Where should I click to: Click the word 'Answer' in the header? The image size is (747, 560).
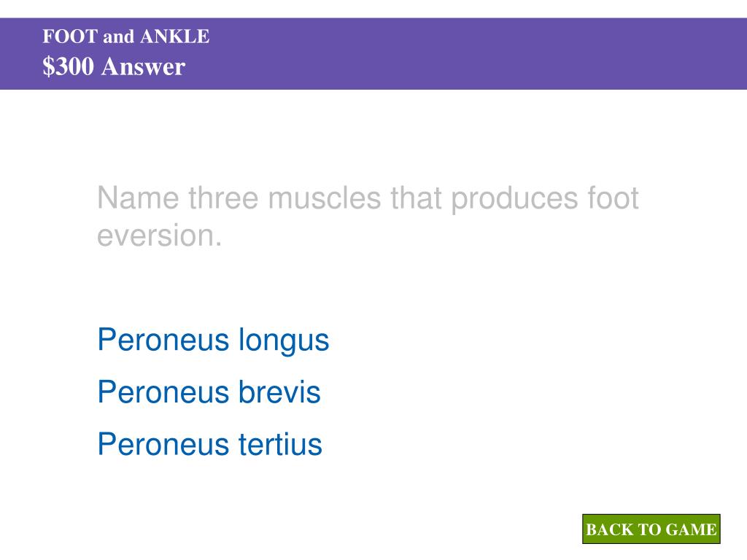143,66
